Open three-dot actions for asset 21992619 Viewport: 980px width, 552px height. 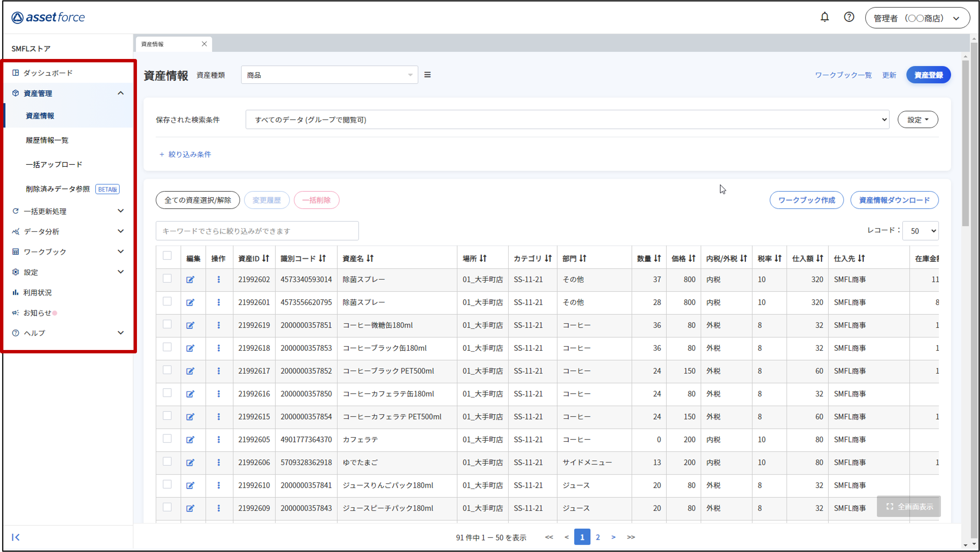click(x=218, y=325)
